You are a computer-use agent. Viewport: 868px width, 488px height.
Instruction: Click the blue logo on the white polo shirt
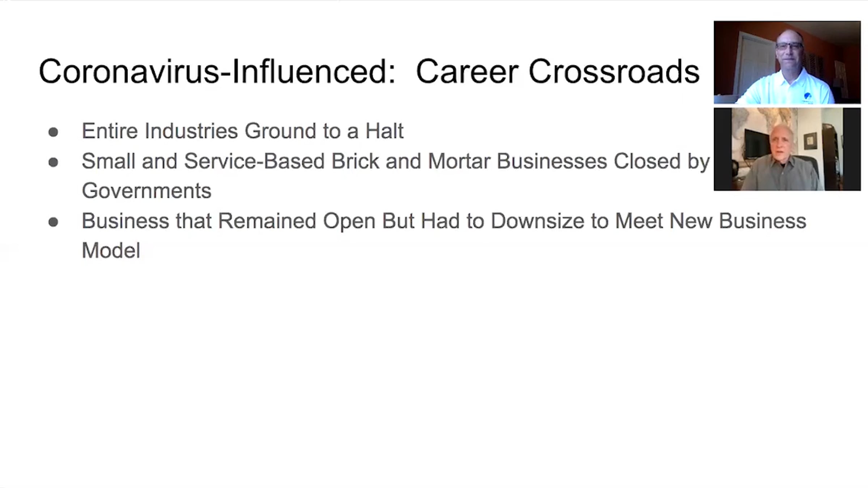point(807,96)
